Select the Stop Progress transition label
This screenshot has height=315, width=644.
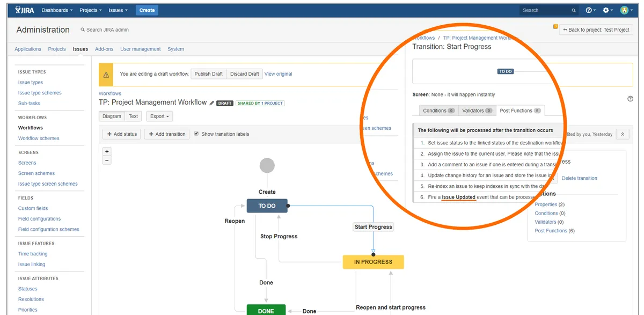pos(279,236)
